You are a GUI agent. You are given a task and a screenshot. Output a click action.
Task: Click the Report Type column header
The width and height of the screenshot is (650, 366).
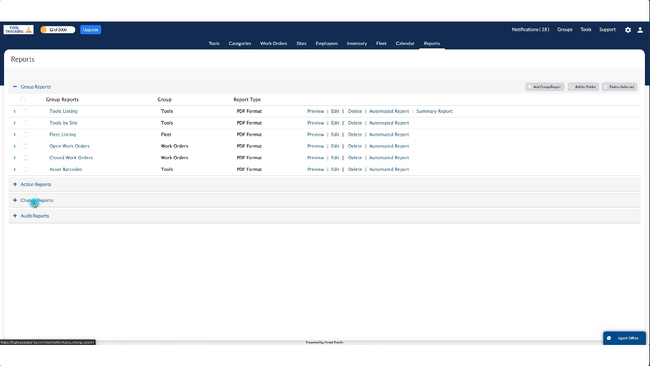[x=247, y=99]
